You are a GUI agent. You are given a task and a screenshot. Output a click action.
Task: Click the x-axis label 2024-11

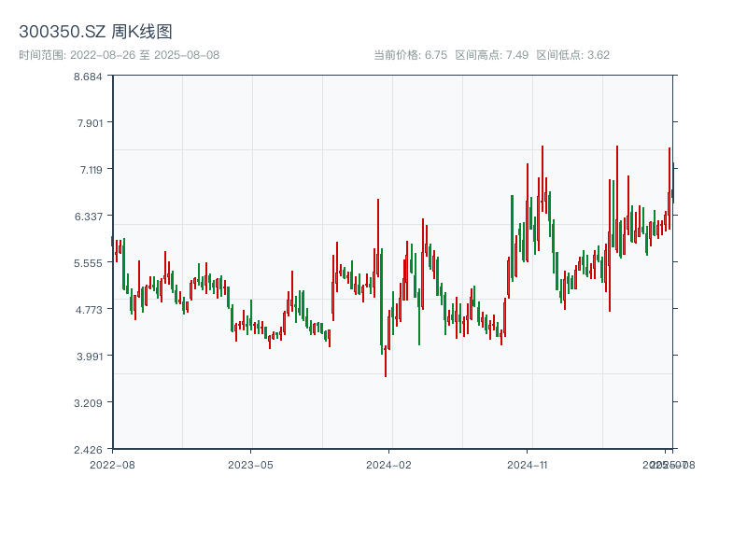click(527, 465)
